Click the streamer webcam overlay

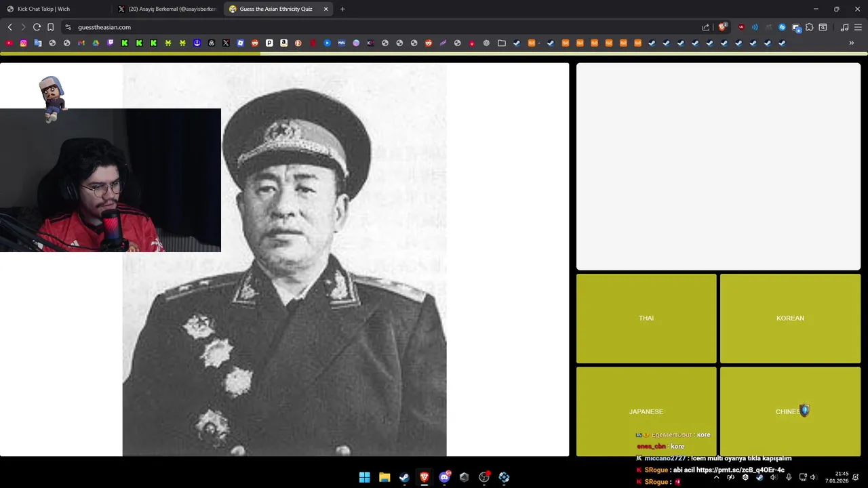coord(111,180)
